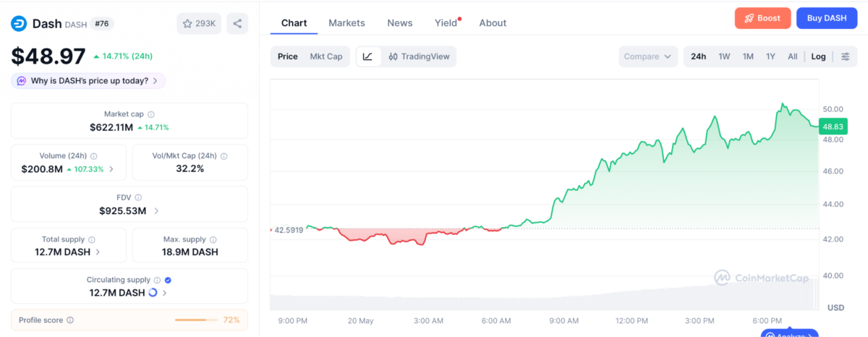Open the share icon button
The height and width of the screenshot is (337, 868).
click(237, 23)
